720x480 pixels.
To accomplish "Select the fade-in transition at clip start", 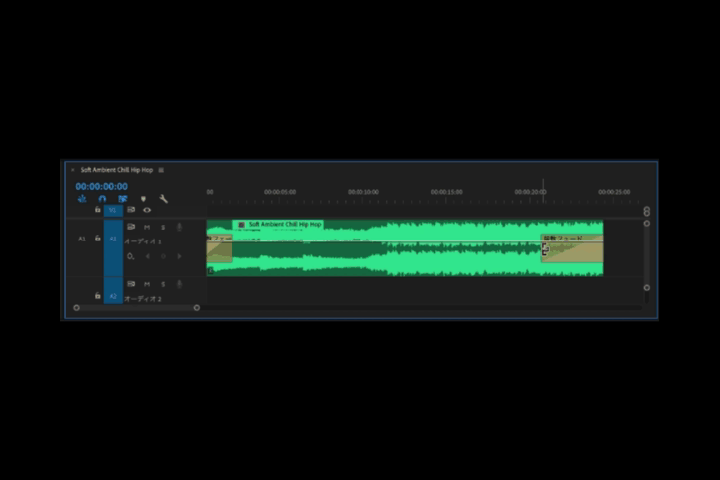I will [x=219, y=248].
